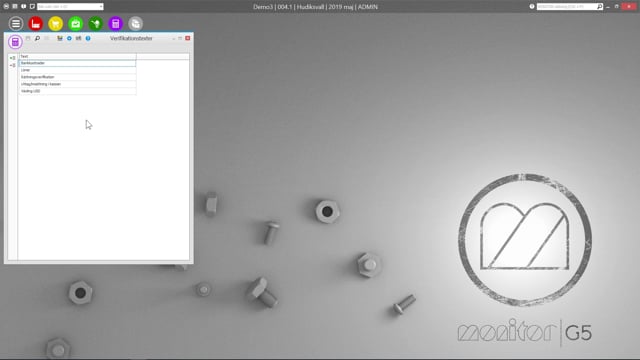
Task: Click the faded third icon in Verifikationstexter toolbar
Action: point(47,38)
